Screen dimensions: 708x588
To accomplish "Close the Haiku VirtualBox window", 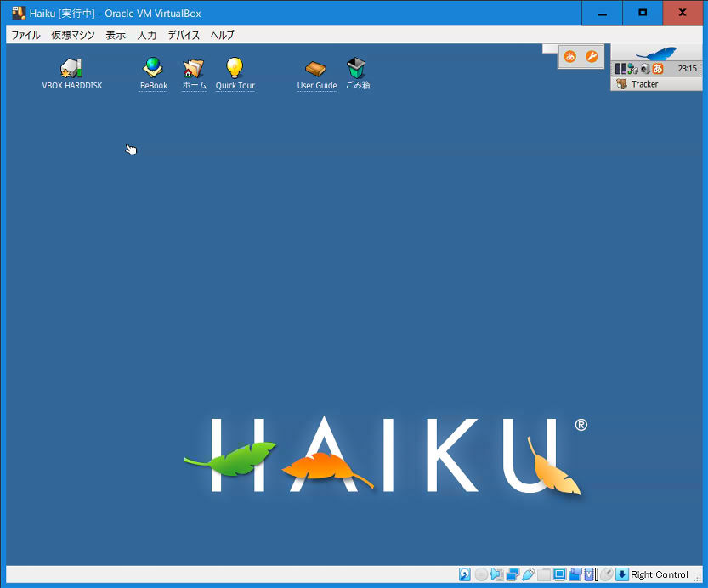I will (683, 13).
